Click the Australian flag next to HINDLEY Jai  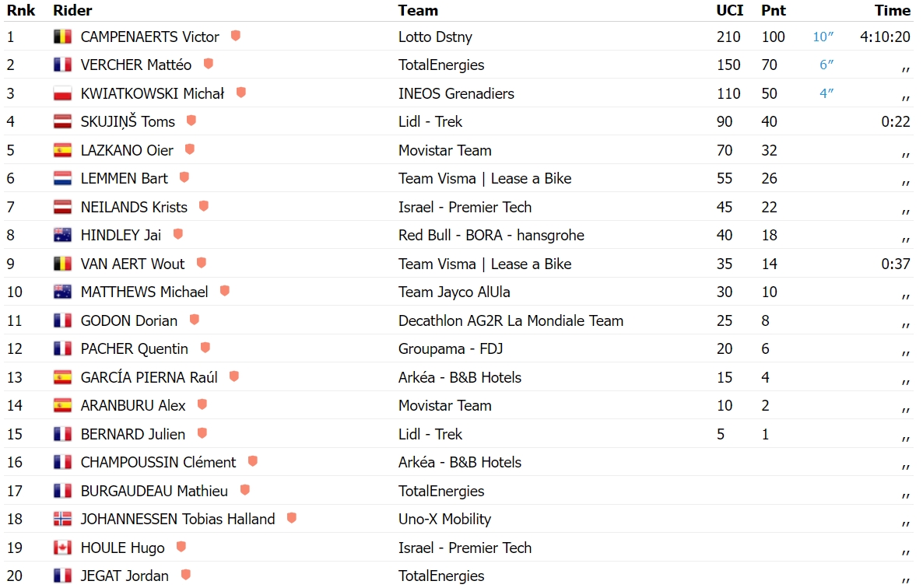point(62,235)
